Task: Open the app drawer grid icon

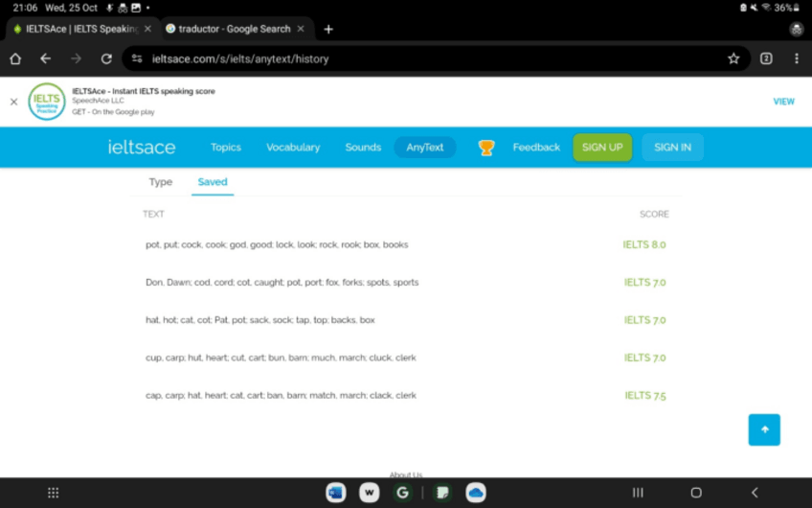Action: [x=54, y=493]
